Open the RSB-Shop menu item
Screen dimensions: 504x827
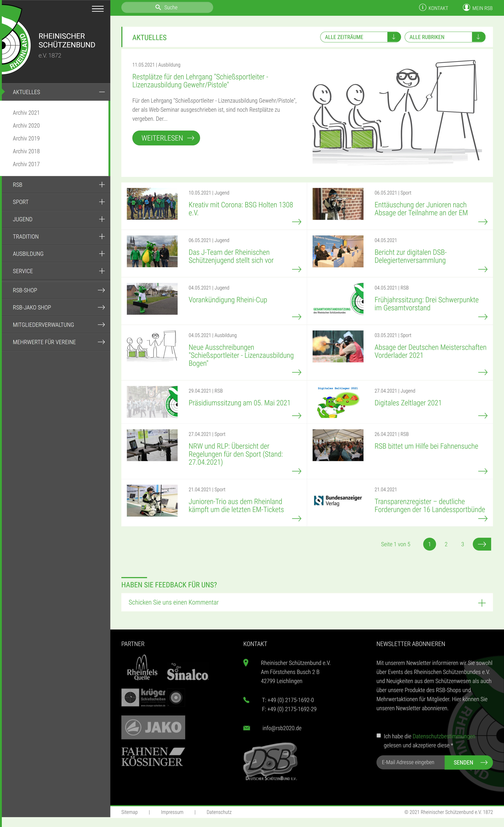point(56,290)
